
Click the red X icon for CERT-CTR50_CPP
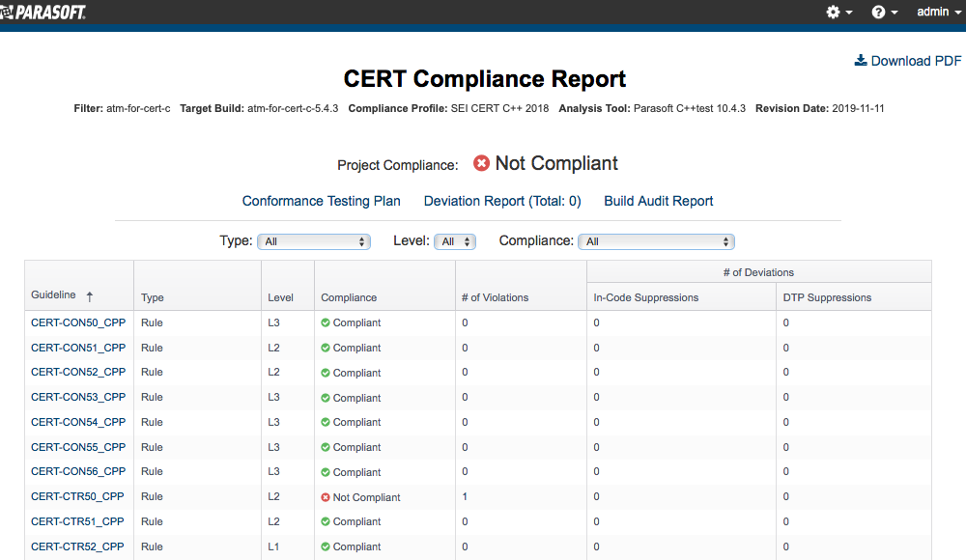pos(326,497)
